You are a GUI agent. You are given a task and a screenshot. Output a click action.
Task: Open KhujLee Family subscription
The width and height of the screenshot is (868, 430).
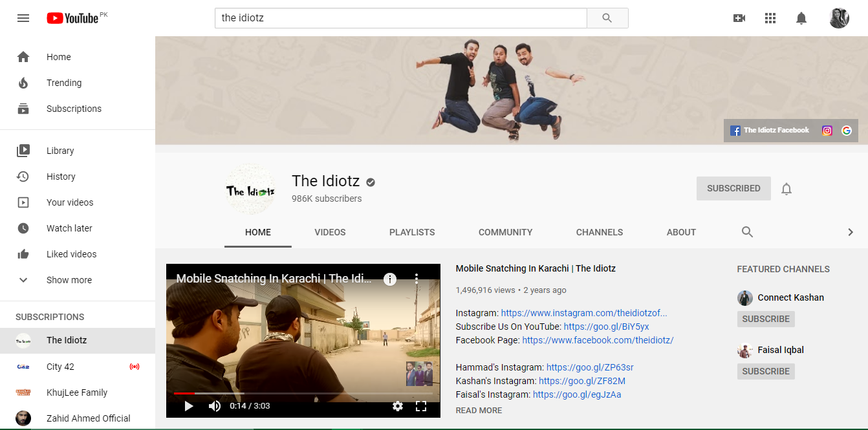click(x=78, y=392)
